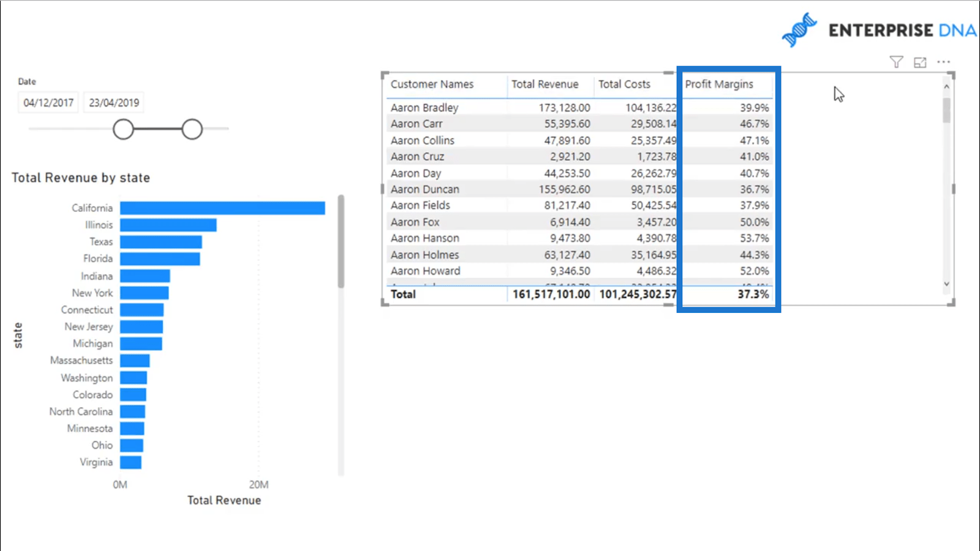Click the total costs 101,245,302.57

[638, 294]
